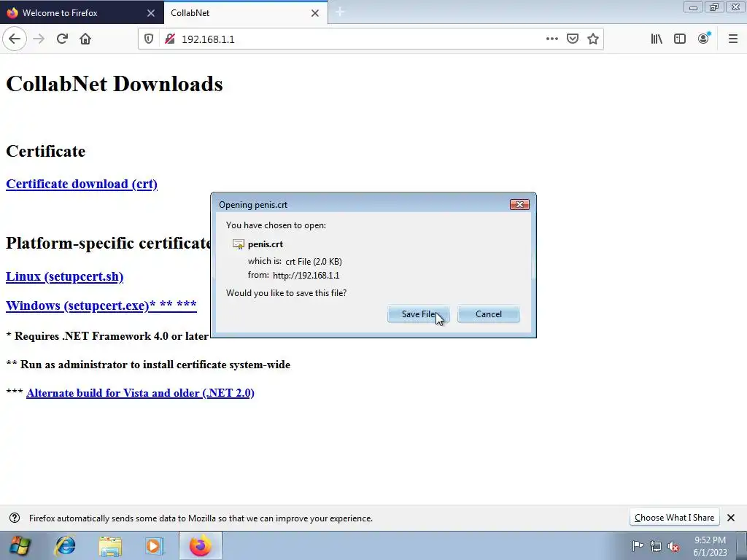This screenshot has width=747, height=560.
Task: Click the crt File (2.0 KB) text
Action: [x=314, y=262]
